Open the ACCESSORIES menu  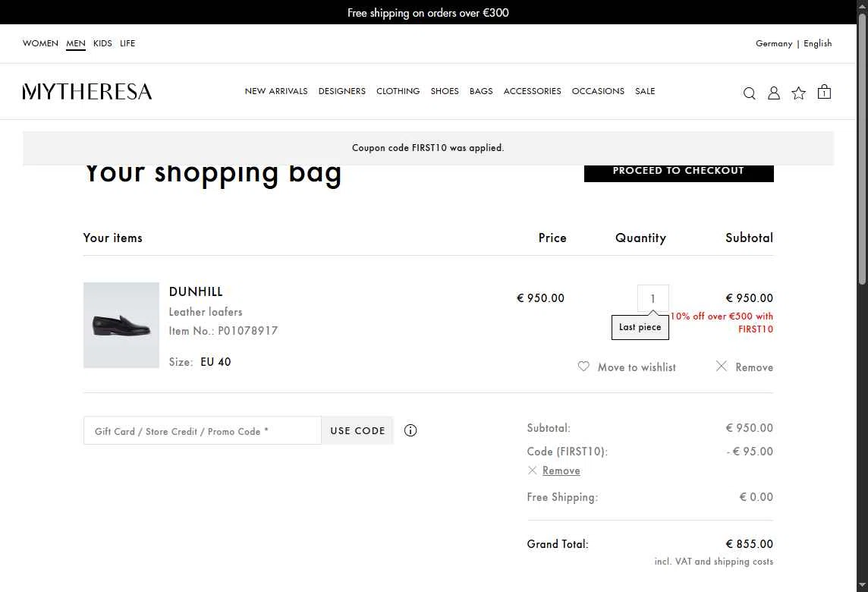pyautogui.click(x=532, y=91)
